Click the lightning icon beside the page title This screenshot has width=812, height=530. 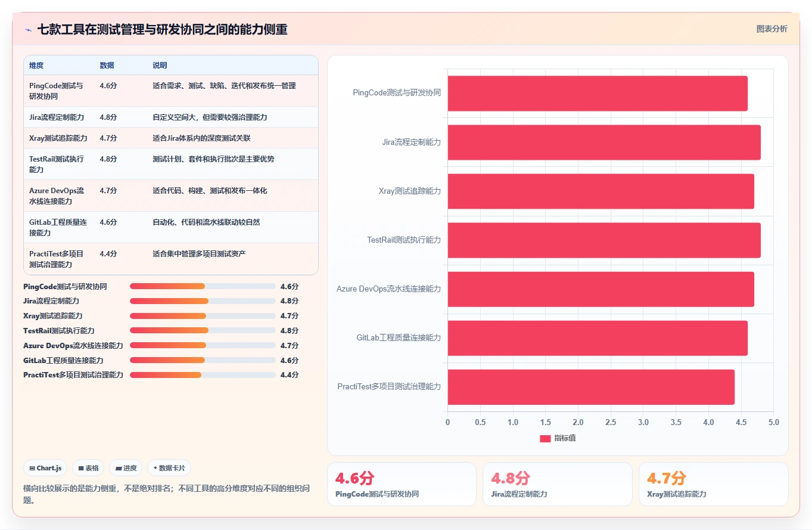(29, 30)
